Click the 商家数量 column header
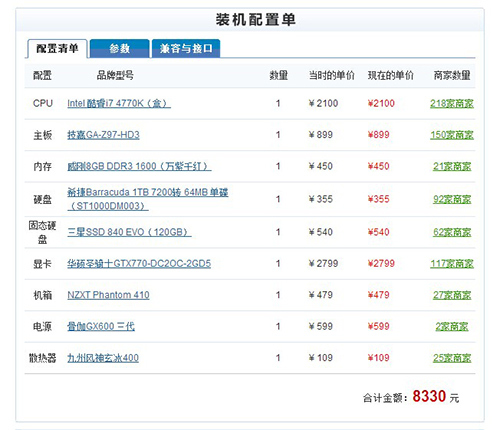500x430 pixels. click(452, 75)
